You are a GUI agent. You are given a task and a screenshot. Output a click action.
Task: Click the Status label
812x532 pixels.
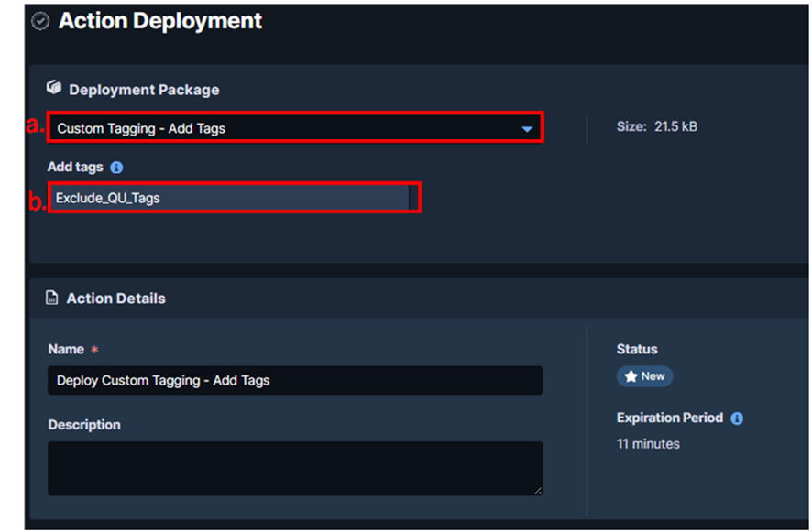coord(636,349)
